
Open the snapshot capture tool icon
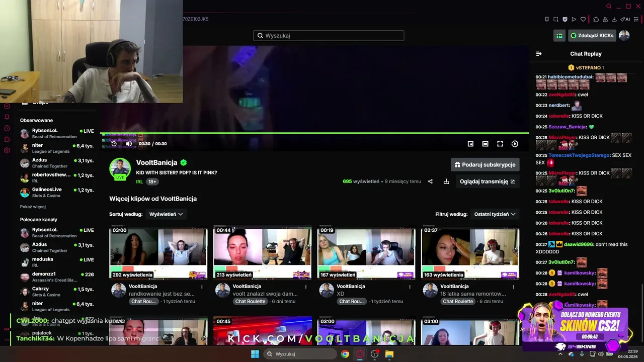click(x=556, y=20)
